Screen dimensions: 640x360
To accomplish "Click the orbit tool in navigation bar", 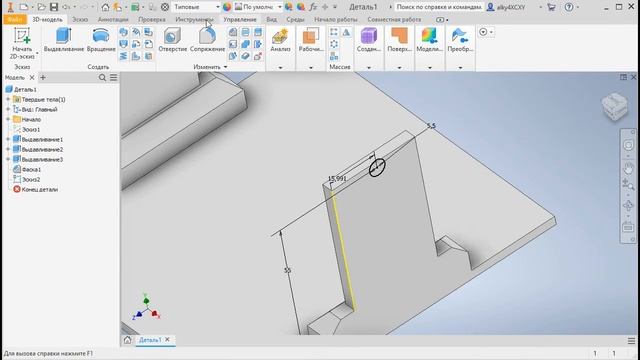I will click(x=628, y=206).
